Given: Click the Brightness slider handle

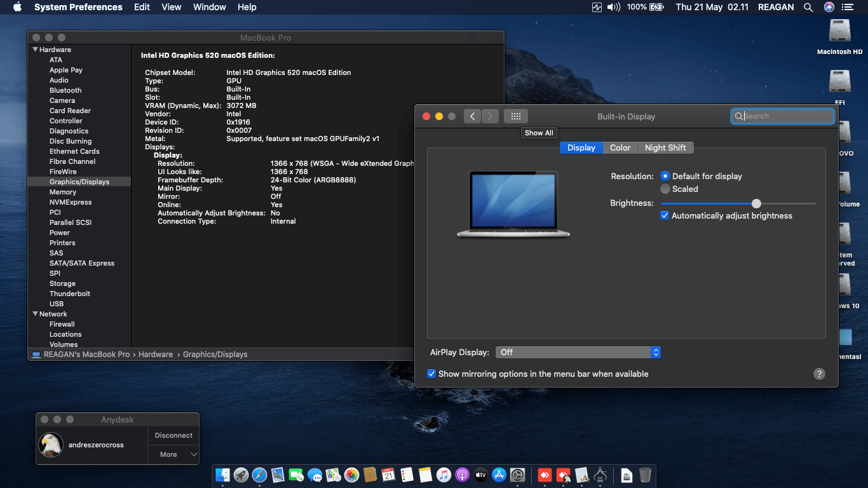Looking at the screenshot, I should click(756, 203).
